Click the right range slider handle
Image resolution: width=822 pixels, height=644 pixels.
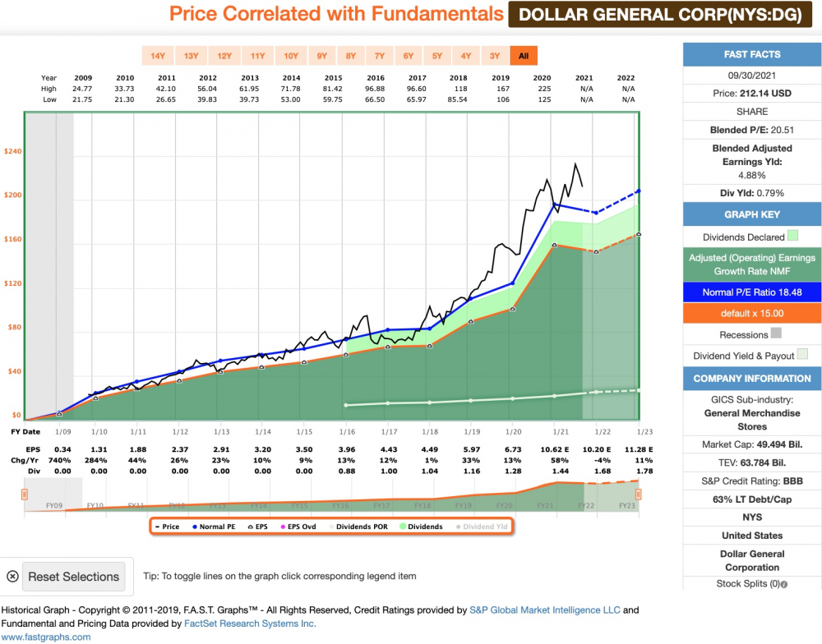[x=638, y=494]
